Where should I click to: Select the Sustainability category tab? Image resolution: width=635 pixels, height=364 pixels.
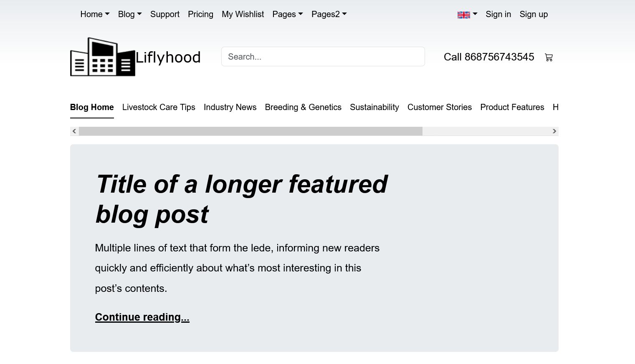pyautogui.click(x=374, y=107)
